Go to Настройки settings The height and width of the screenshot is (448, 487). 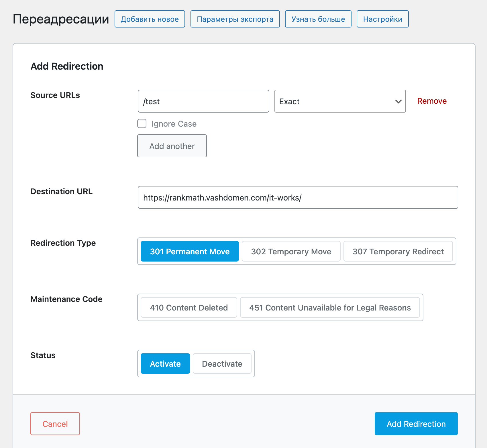[x=383, y=19]
